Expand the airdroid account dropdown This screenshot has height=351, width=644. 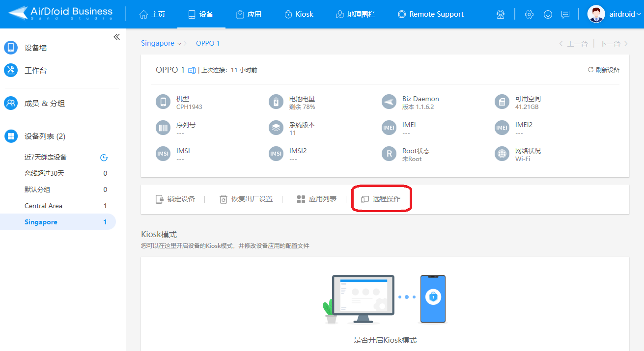pyautogui.click(x=625, y=14)
